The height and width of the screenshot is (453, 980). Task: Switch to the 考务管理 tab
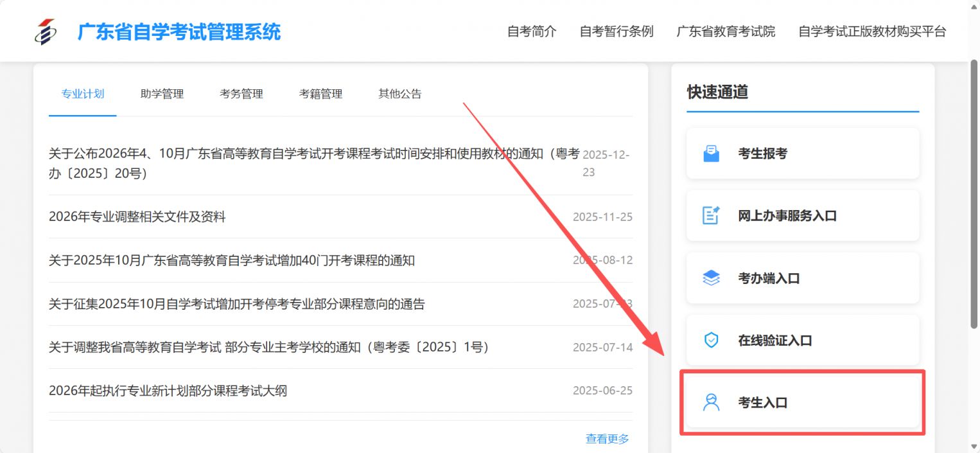click(241, 94)
